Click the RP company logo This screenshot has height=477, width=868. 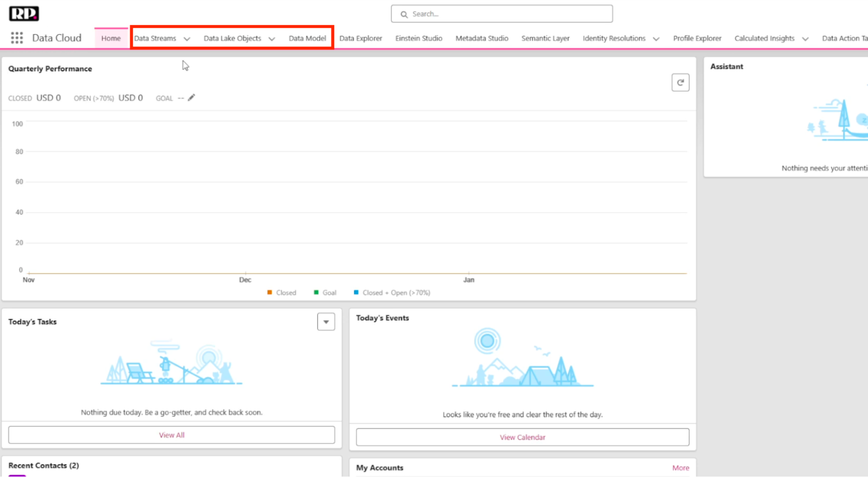pos(24,13)
